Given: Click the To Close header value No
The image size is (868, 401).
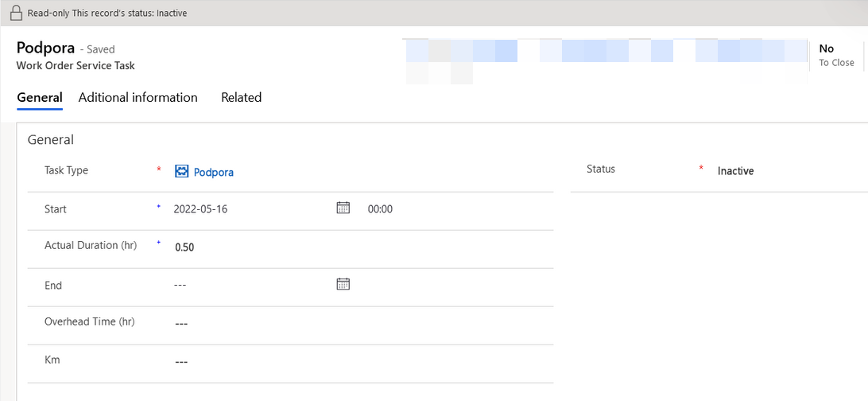Looking at the screenshot, I should click(826, 49).
